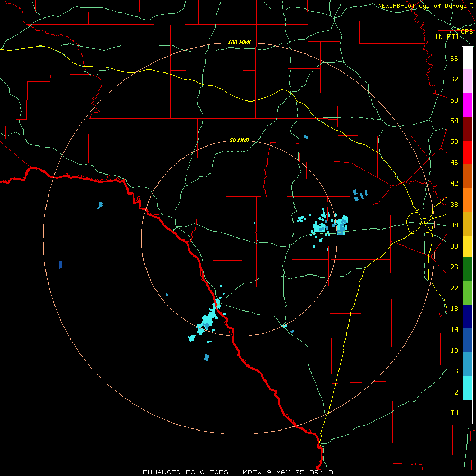The height and width of the screenshot is (476, 476).
Task: Click the 50 NMI range ring label
Action: pos(239,140)
